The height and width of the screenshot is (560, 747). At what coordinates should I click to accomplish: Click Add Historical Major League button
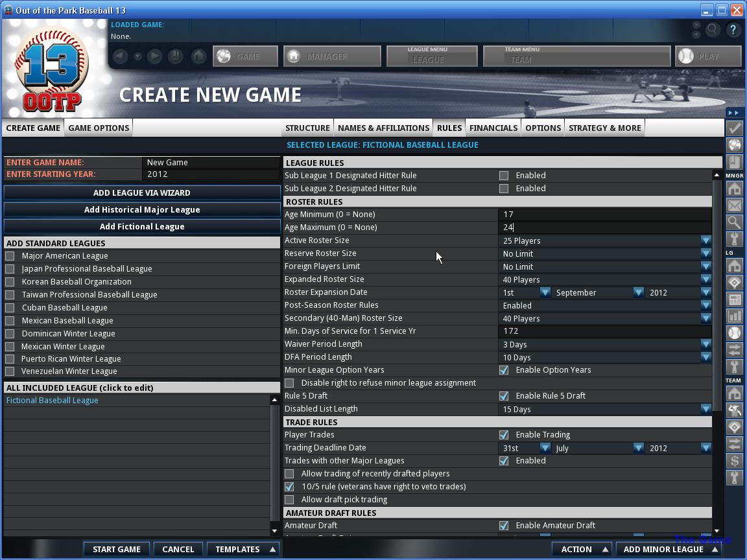pyautogui.click(x=142, y=209)
